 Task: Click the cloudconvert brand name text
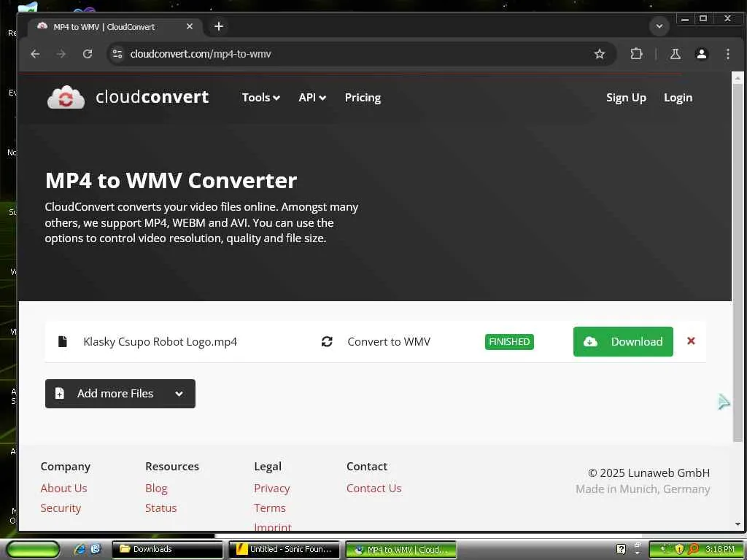coord(152,97)
